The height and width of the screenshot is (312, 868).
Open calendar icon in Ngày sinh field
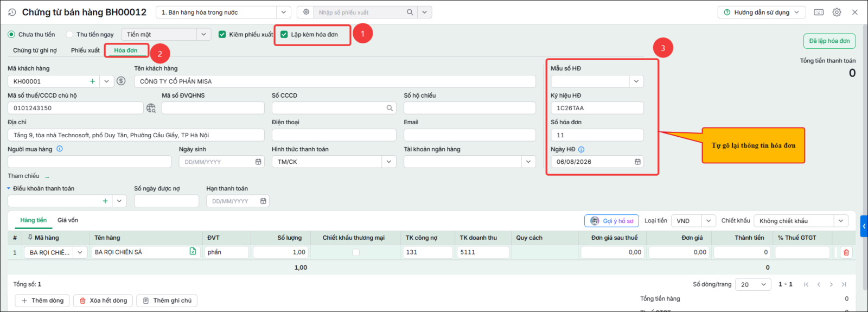pyautogui.click(x=258, y=162)
